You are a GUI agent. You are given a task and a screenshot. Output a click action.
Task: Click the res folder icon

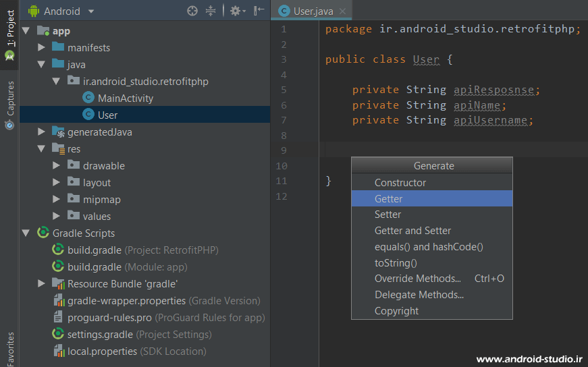click(x=58, y=149)
